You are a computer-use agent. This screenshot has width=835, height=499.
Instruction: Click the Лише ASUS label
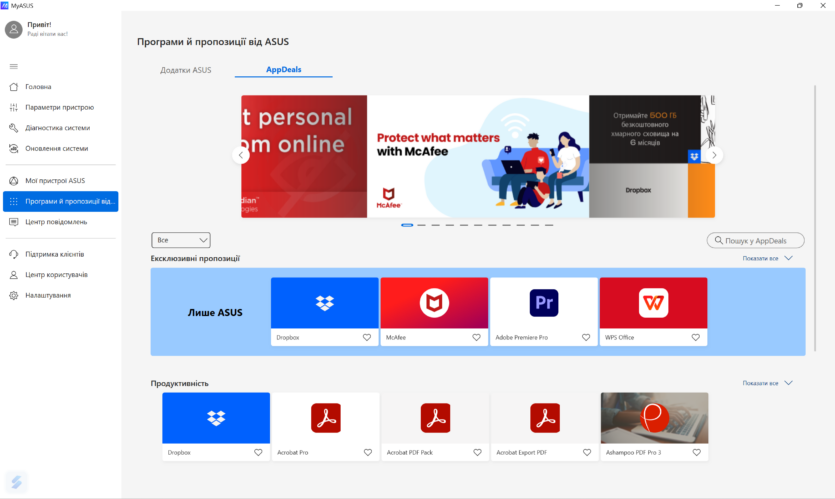(215, 313)
